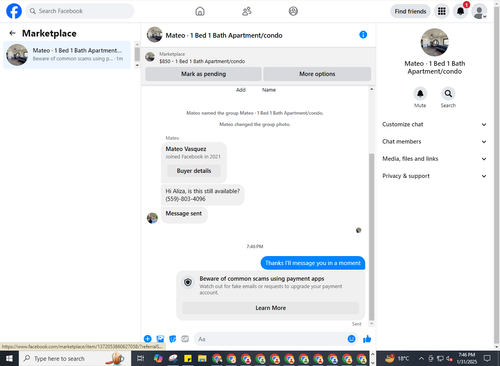Viewport: 500px width, 366px height.
Task: Open the Windows Start menu
Action: pos(9,358)
